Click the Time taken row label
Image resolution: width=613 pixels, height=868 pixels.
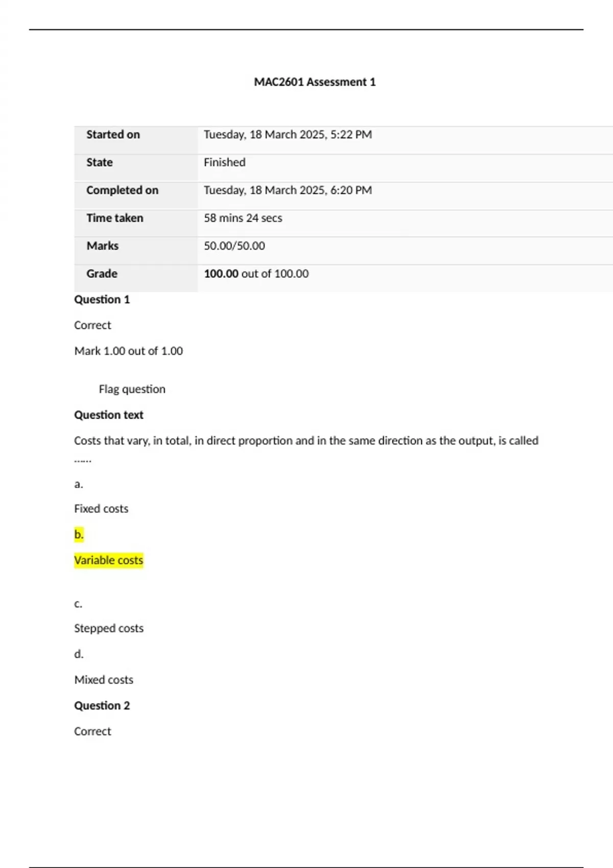tap(114, 218)
